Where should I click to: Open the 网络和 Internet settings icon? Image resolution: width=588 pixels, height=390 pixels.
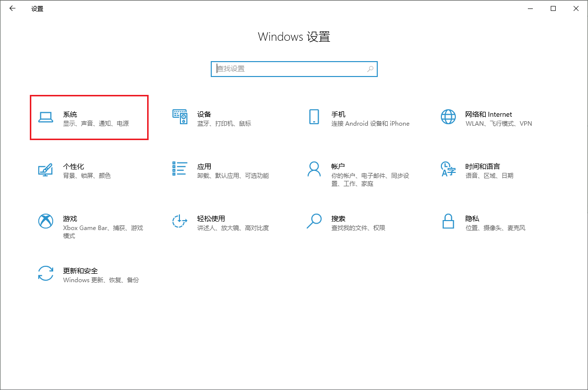pyautogui.click(x=448, y=117)
